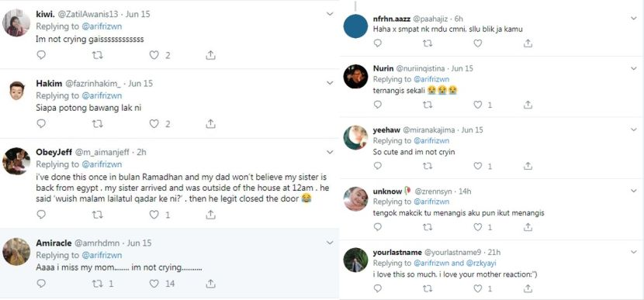Retweet ObeyJeff's Ramadhan story tweet
Viewport: 644px width, 300px height.
97,214
